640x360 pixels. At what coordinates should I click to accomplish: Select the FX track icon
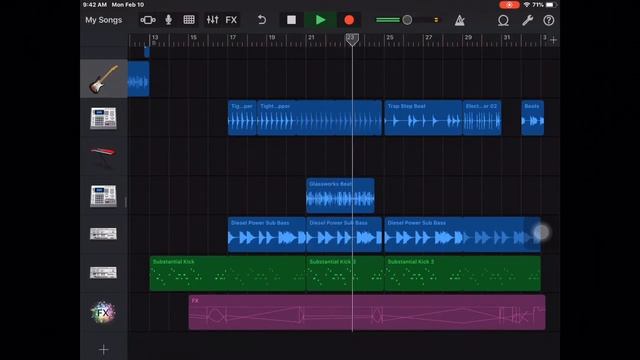[104, 312]
